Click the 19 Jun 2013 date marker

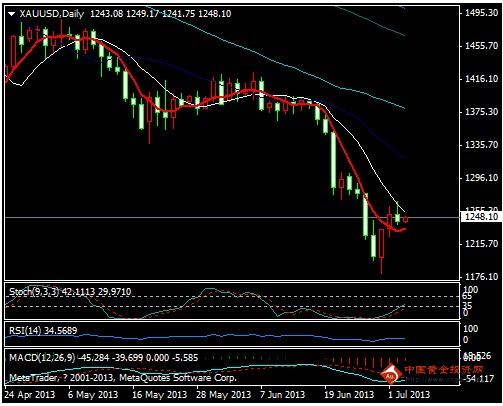(x=349, y=395)
